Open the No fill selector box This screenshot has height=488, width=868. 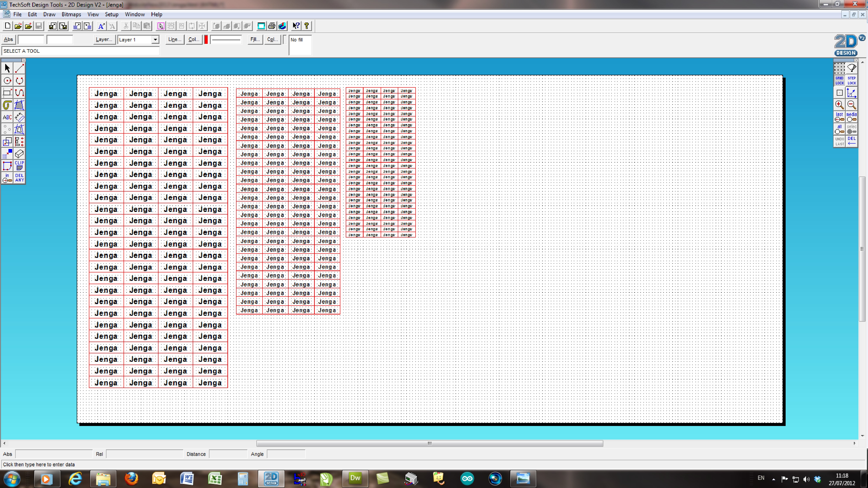(300, 45)
